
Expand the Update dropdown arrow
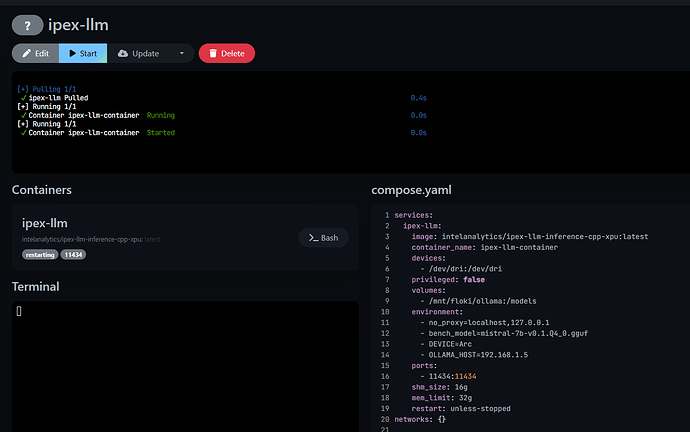pyautogui.click(x=182, y=53)
